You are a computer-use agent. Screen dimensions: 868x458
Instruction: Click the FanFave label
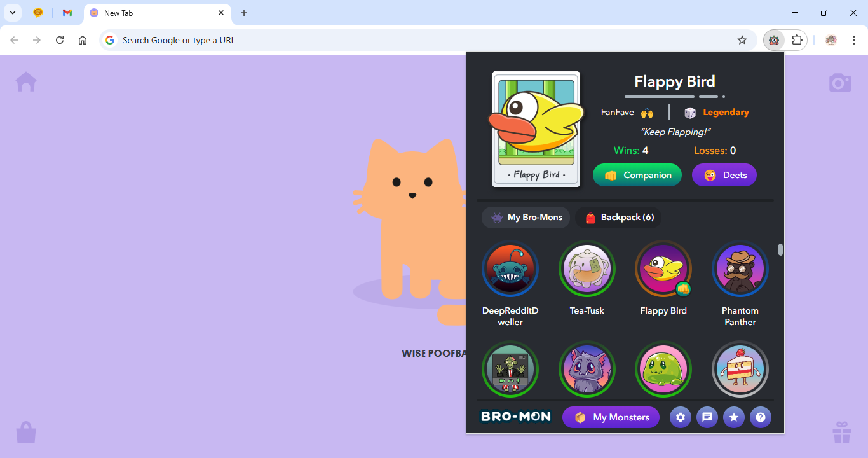pyautogui.click(x=618, y=112)
